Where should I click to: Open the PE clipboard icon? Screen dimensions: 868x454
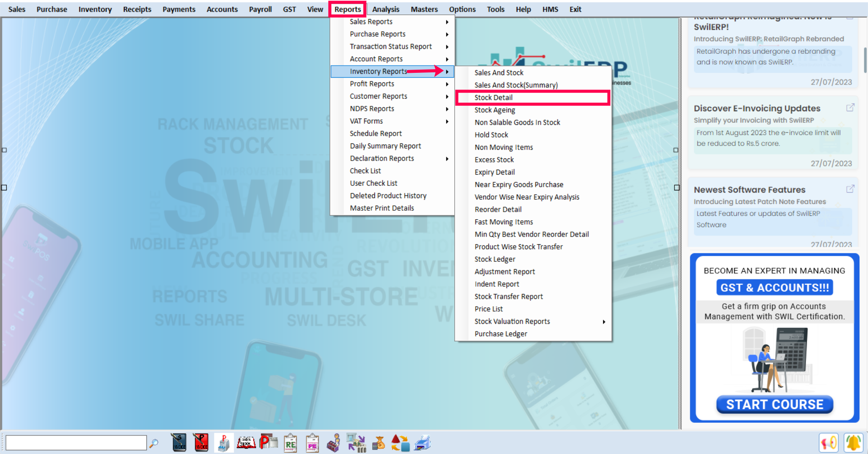click(312, 443)
